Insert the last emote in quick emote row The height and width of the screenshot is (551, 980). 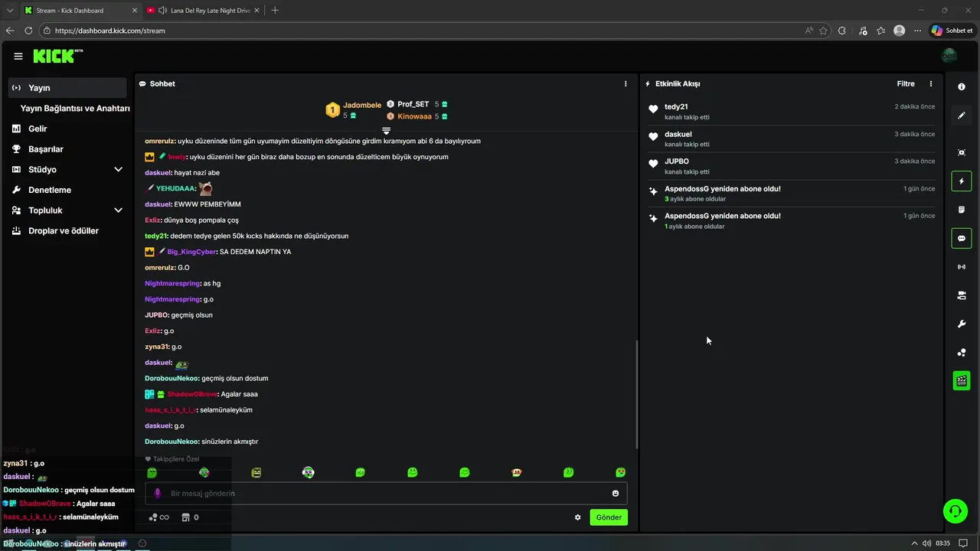click(621, 473)
